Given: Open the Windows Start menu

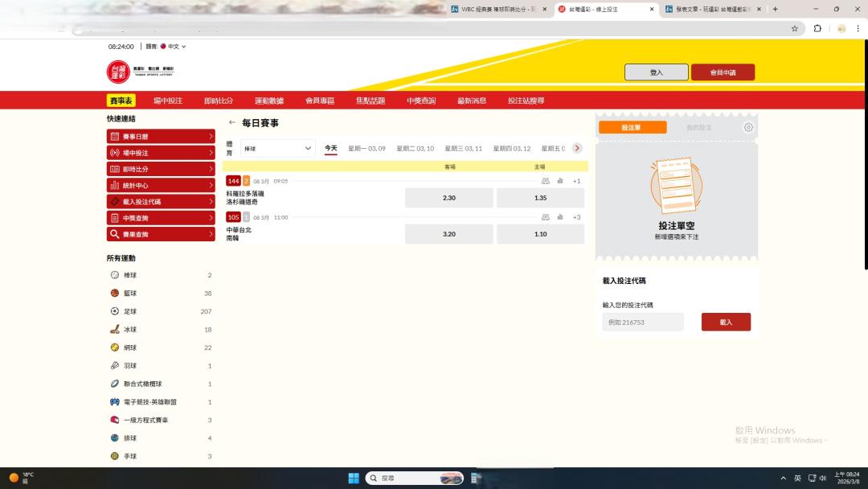Looking at the screenshot, I should tap(354, 478).
